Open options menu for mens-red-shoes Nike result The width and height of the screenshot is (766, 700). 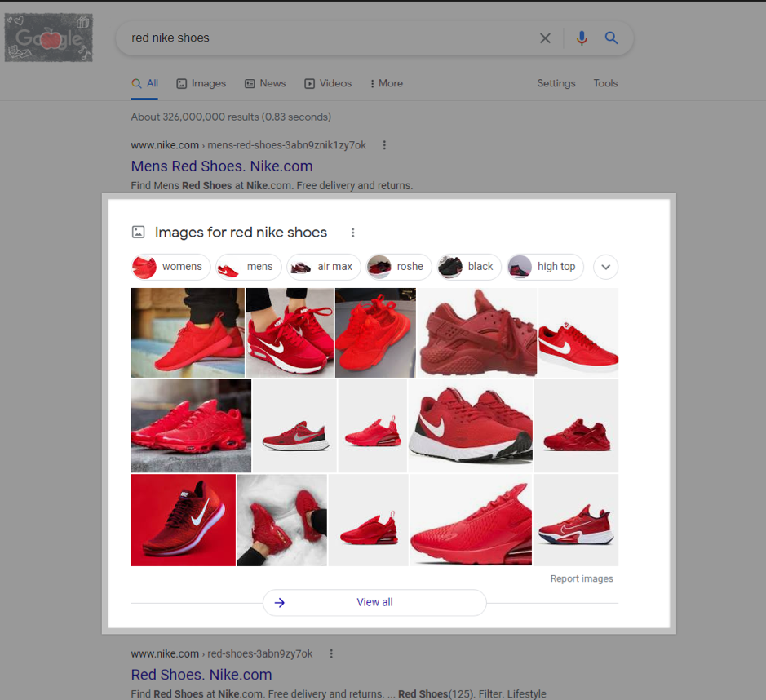coord(384,145)
